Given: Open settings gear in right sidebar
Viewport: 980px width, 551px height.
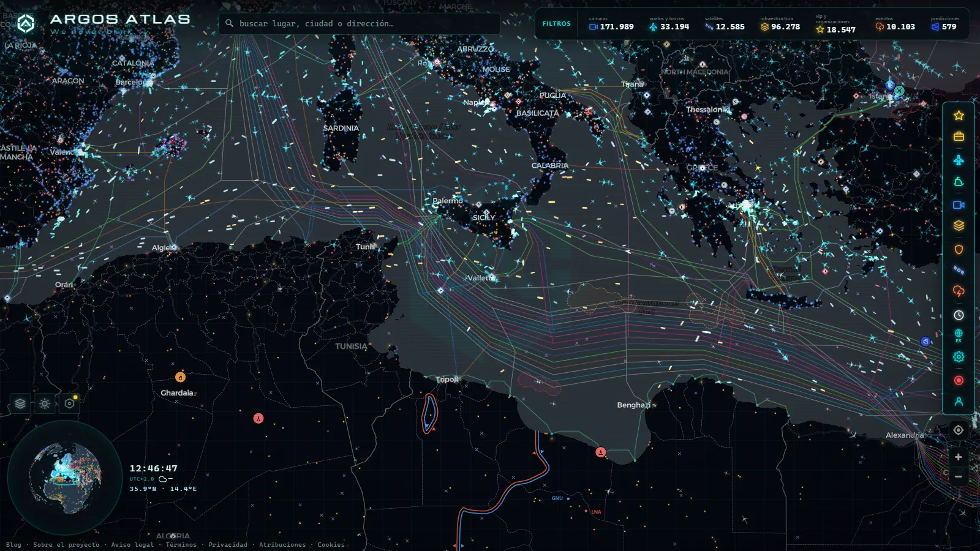Looking at the screenshot, I should (959, 357).
